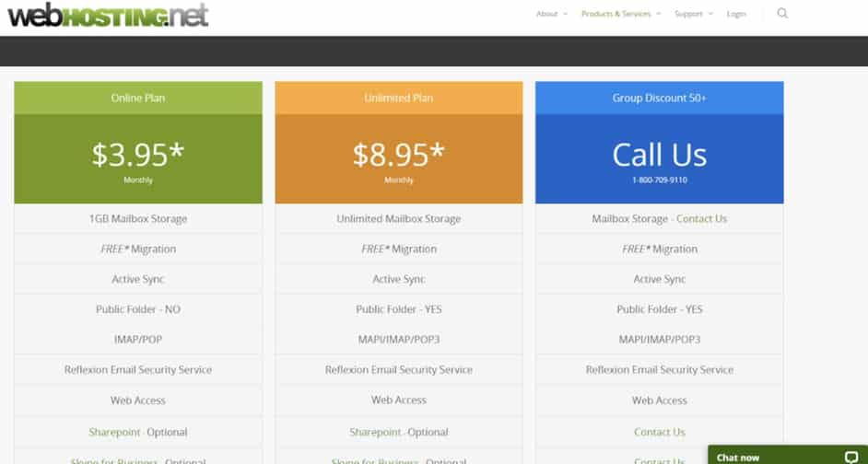Screen dimensions: 868x464
Task: Open the chat bubble icon
Action: 851,458
